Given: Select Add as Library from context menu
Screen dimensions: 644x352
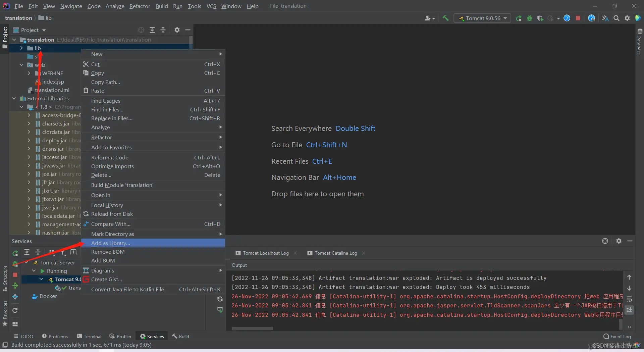Looking at the screenshot, I should pos(111,243).
